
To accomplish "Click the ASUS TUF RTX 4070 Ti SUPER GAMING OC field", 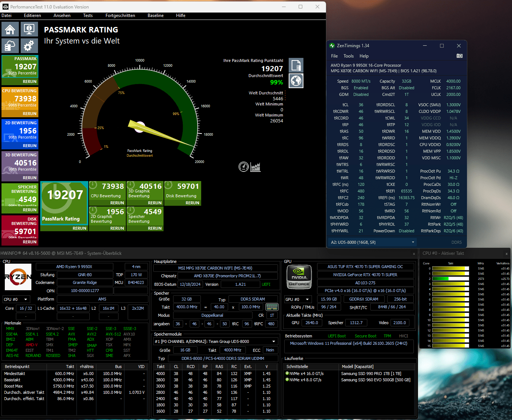I will coord(365,267).
